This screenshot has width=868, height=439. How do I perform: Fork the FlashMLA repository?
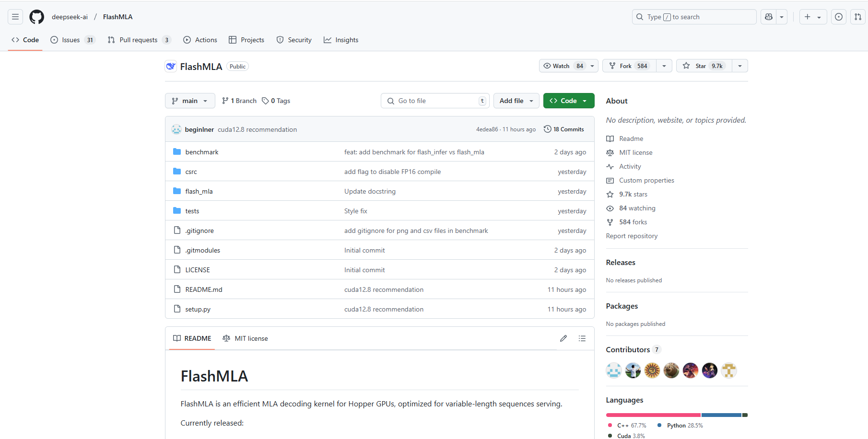point(628,66)
